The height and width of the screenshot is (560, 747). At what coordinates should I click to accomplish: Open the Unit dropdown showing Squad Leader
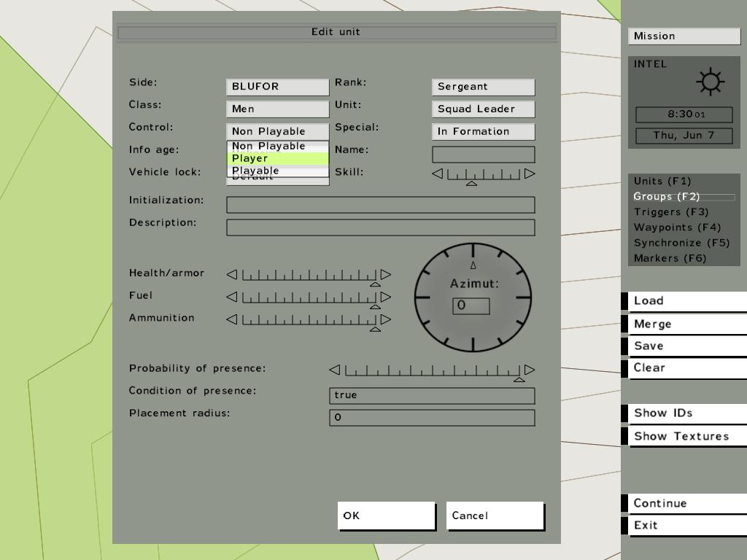point(484,109)
